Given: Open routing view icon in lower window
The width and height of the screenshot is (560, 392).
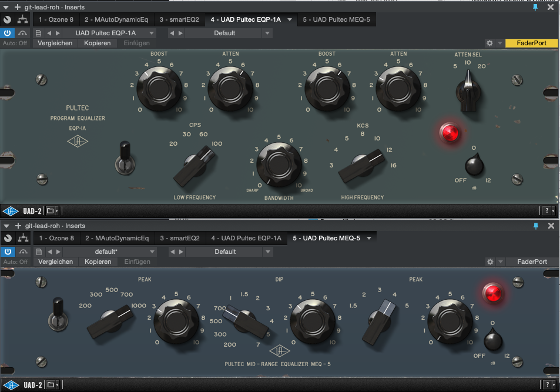Looking at the screenshot, I should (24, 238).
